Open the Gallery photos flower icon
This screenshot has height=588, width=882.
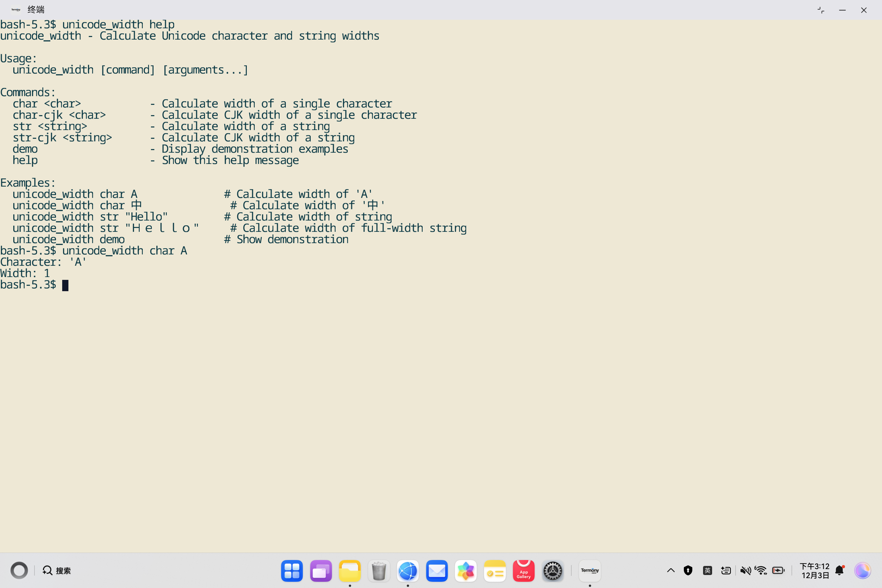[465, 571]
